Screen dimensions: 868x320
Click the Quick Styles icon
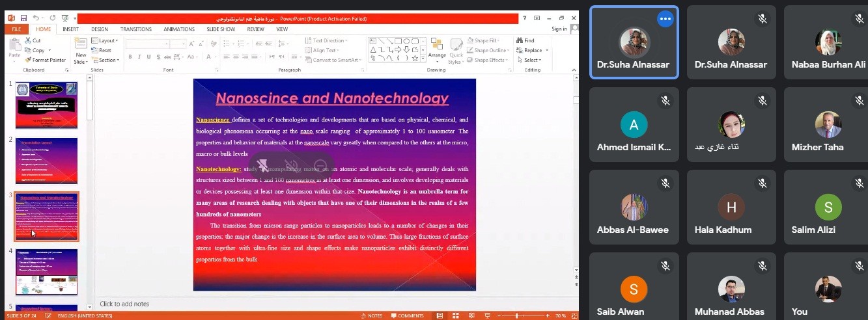click(x=456, y=51)
